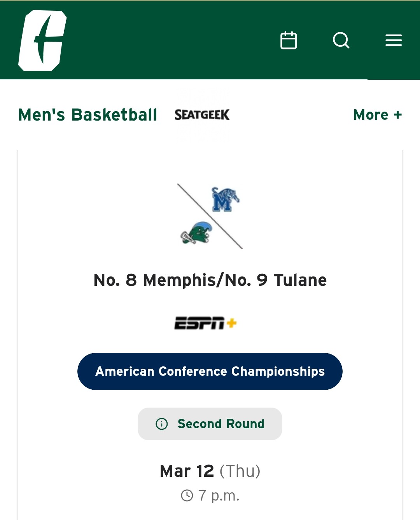This screenshot has height=520, width=420.
Task: Click the clock icon next to 7 p.m.
Action: [x=187, y=495]
